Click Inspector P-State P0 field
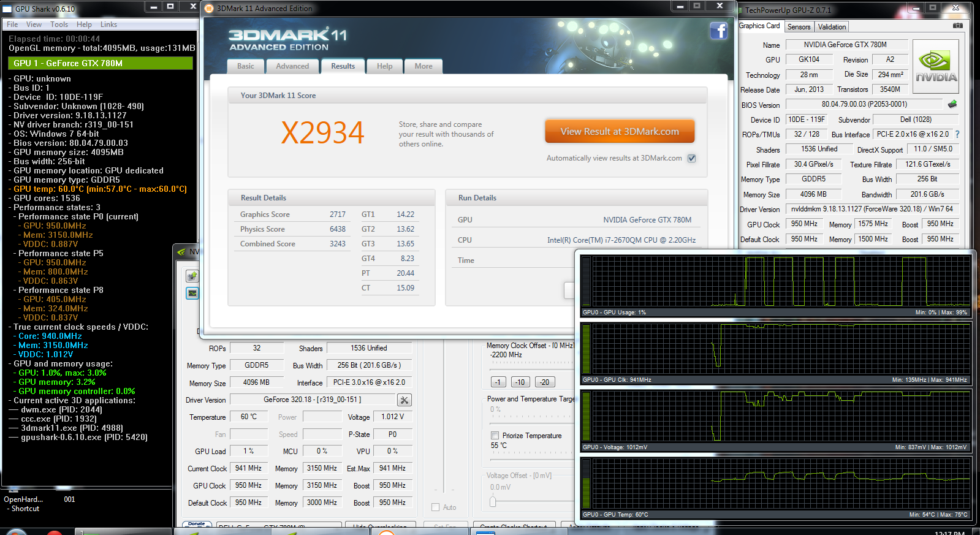Screen dimensions: 980x535 click(392, 434)
